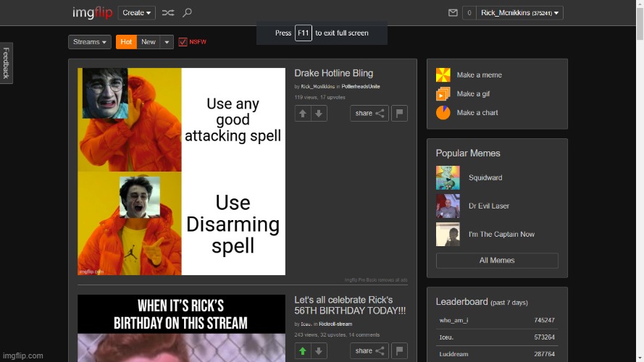
Task: Switch to the Hot tab
Action: coord(126,42)
